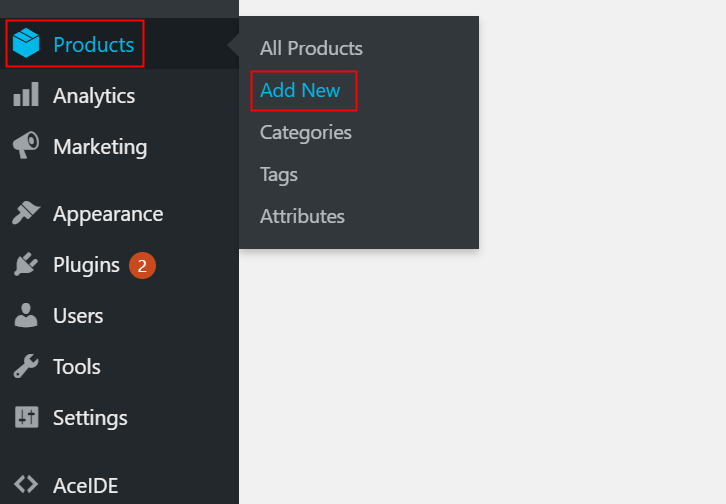This screenshot has height=504, width=726.
Task: Open product Tags page
Action: (x=279, y=174)
